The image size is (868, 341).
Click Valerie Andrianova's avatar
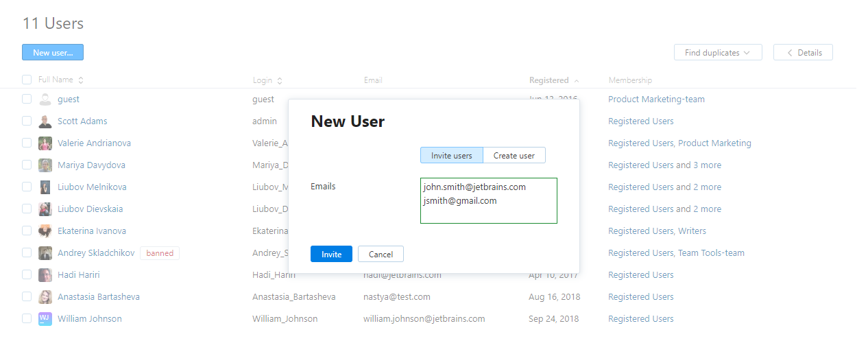(45, 143)
